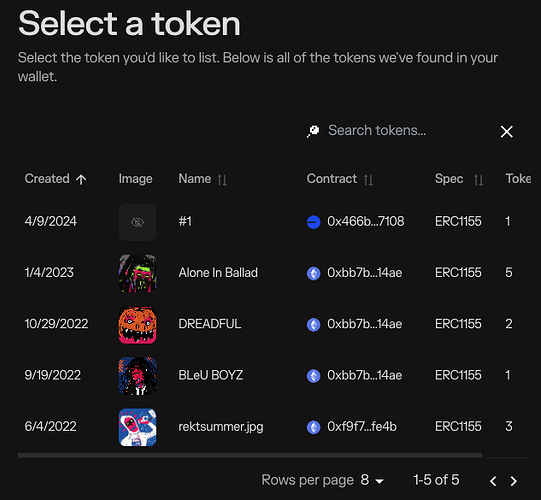Go to the previous page arrow
This screenshot has width=541, height=500.
pyautogui.click(x=493, y=481)
